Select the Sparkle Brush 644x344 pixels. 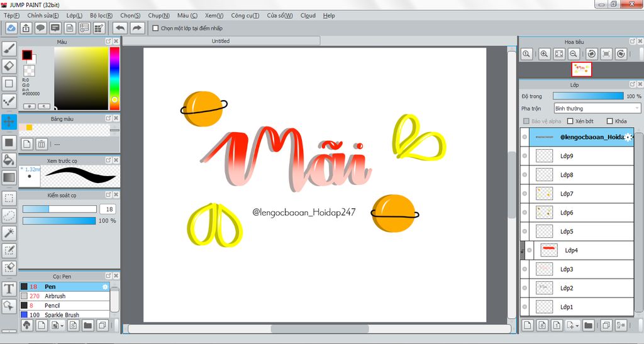coord(65,315)
